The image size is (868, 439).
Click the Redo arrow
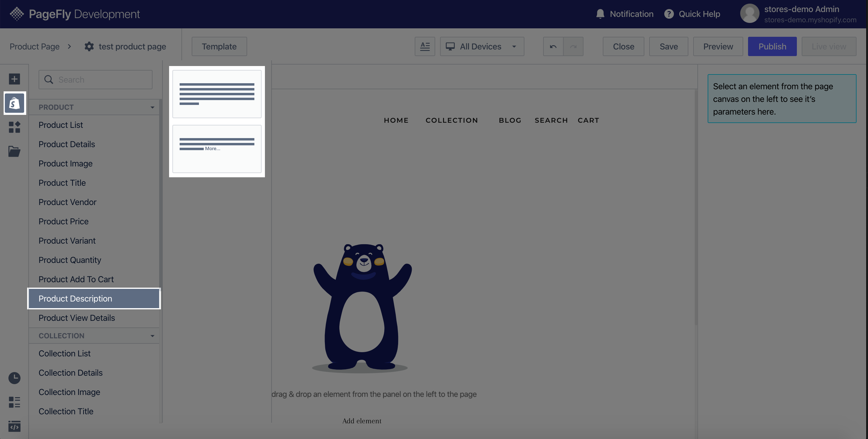573,46
